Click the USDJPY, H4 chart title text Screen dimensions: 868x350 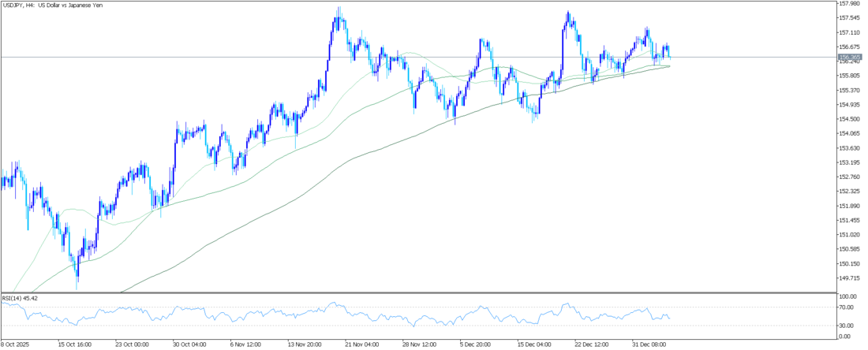[x=52, y=6]
